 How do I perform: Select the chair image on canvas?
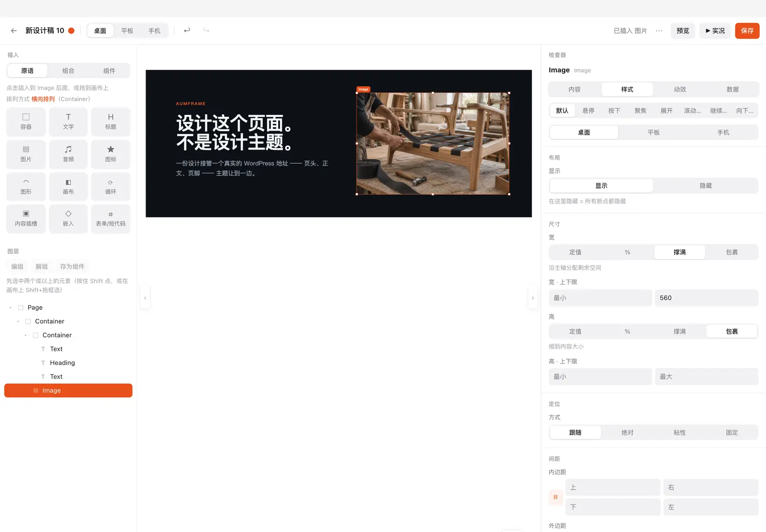click(433, 144)
